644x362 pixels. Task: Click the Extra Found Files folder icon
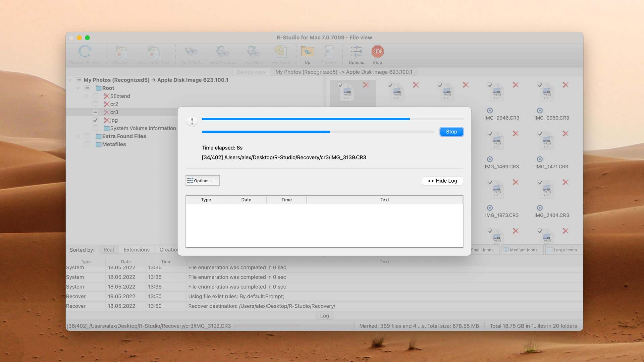point(99,136)
